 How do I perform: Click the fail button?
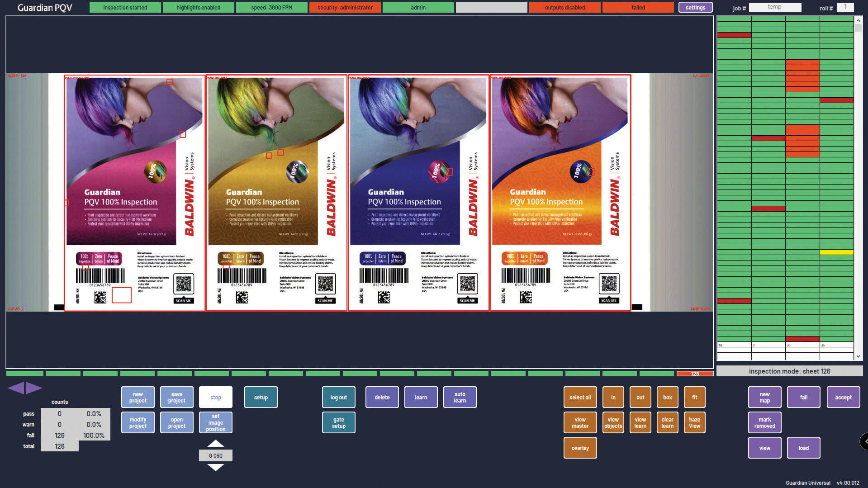point(804,397)
